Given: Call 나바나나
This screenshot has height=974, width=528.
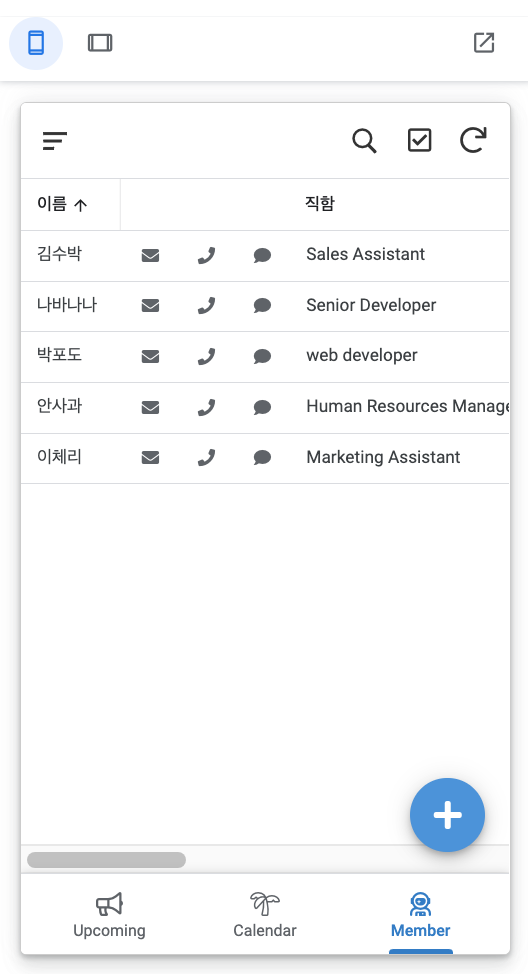Looking at the screenshot, I should 206,306.
